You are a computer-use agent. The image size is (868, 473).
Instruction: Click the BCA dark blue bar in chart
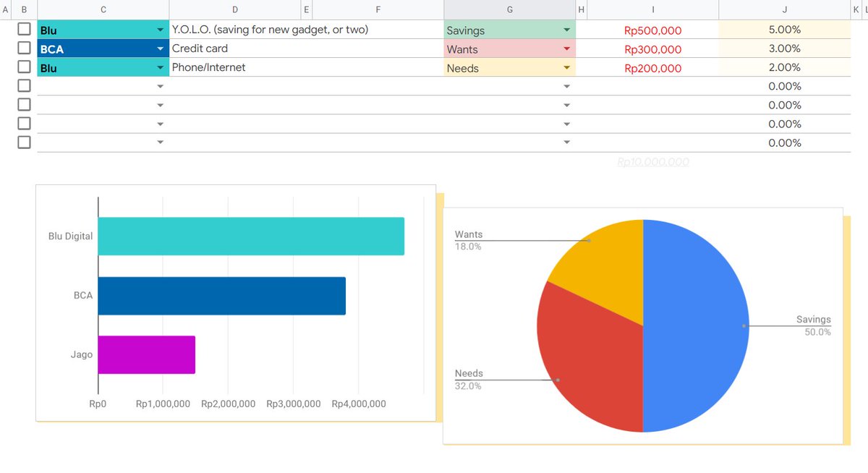(222, 295)
